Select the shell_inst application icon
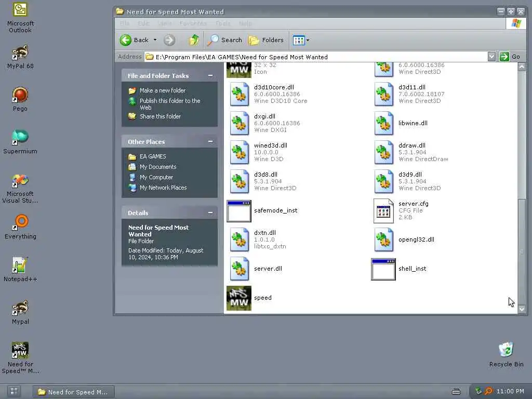 [x=383, y=269]
